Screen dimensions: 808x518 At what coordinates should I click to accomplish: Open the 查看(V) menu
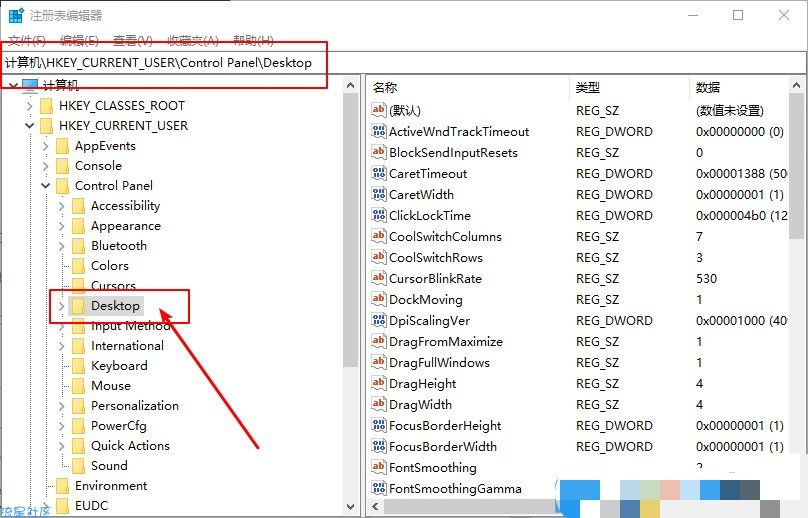(132, 40)
